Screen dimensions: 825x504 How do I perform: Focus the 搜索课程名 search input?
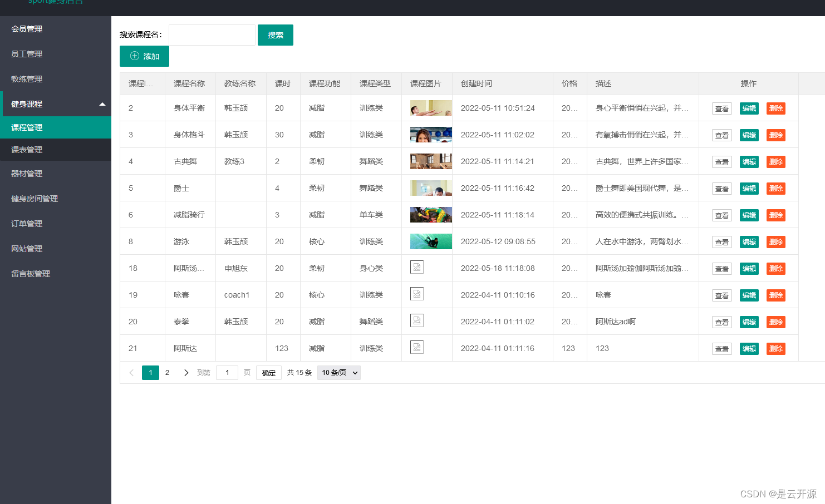point(212,35)
